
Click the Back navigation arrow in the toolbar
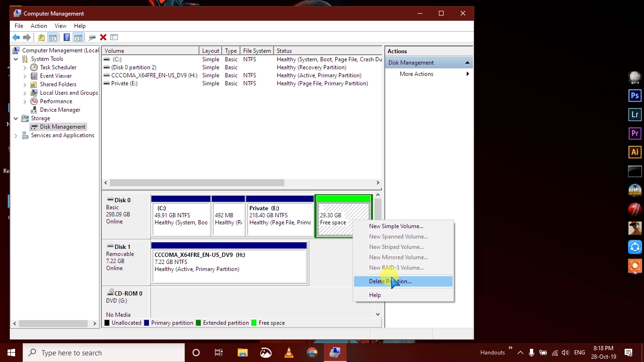pos(16,37)
